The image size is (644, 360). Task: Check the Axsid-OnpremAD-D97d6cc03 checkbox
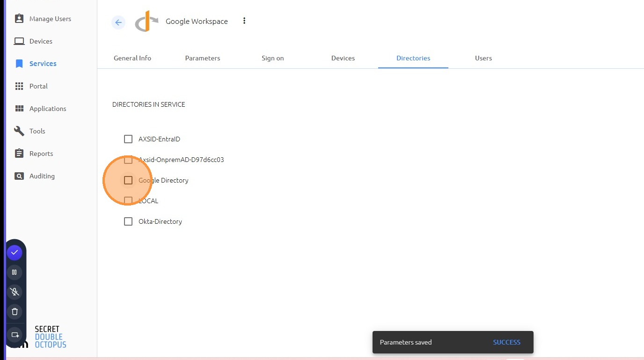(x=128, y=160)
